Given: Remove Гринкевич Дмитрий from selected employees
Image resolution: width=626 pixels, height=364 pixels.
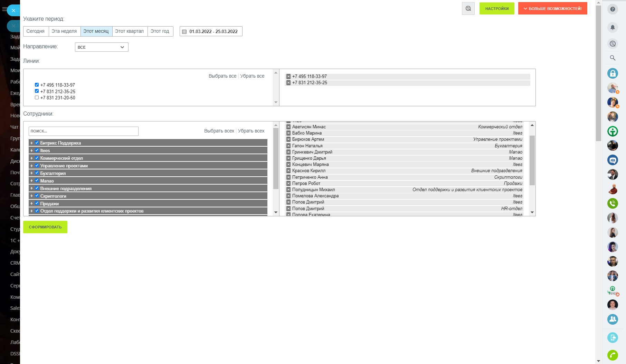Looking at the screenshot, I should [288, 152].
